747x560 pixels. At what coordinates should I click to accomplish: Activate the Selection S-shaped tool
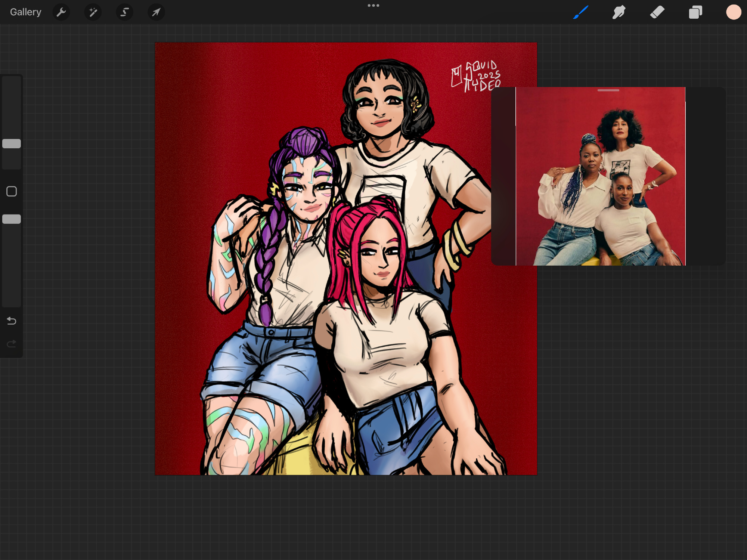[124, 12]
